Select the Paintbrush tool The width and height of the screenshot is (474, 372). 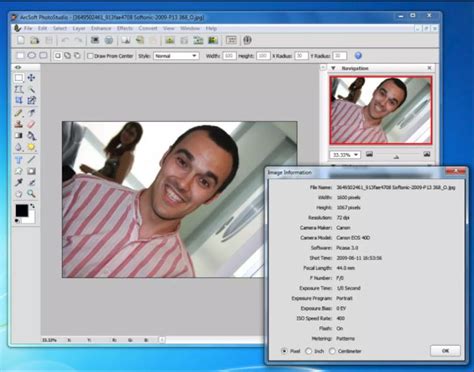[19, 113]
